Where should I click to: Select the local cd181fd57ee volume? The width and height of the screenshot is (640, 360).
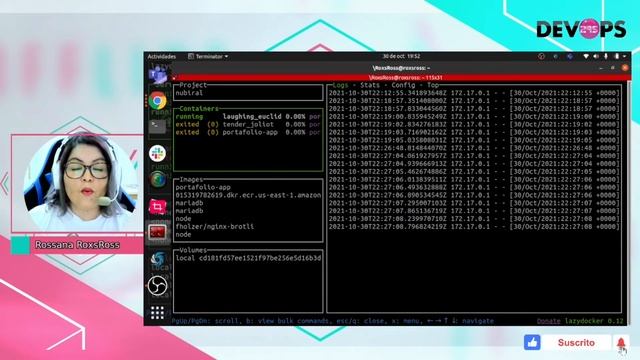248,258
